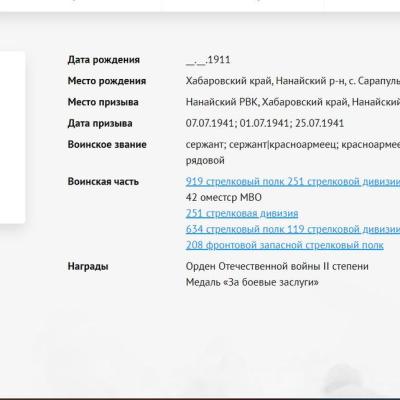Select the Награды label
400x400 pixels.
pos(88,267)
